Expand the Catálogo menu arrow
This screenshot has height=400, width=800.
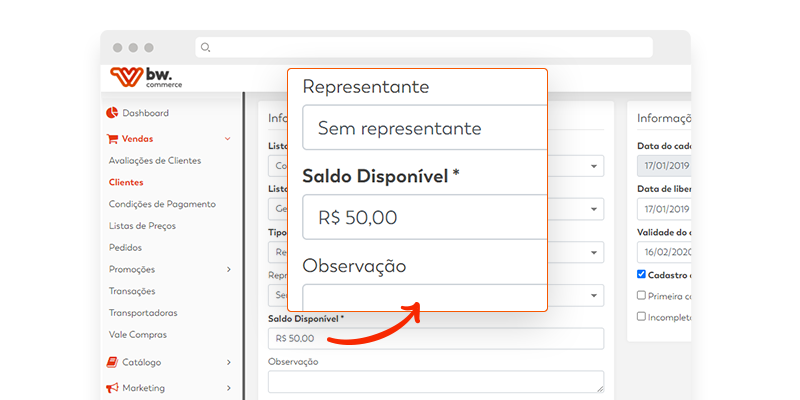[x=229, y=362]
